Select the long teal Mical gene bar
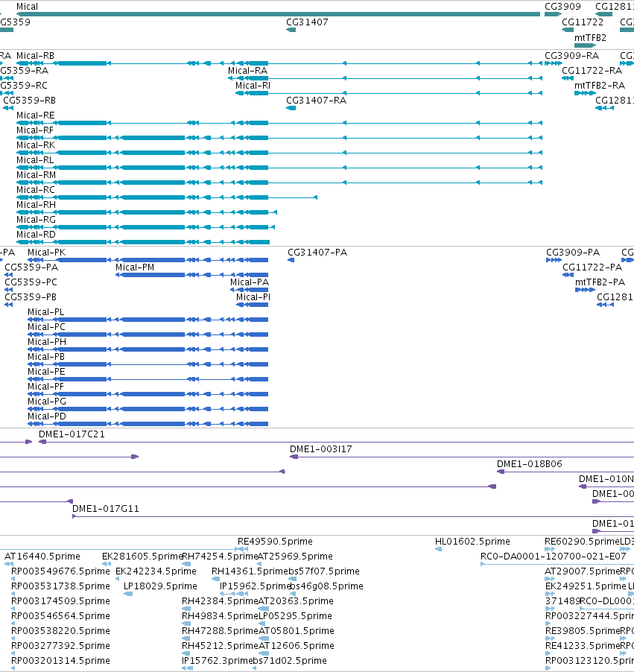 [278, 14]
